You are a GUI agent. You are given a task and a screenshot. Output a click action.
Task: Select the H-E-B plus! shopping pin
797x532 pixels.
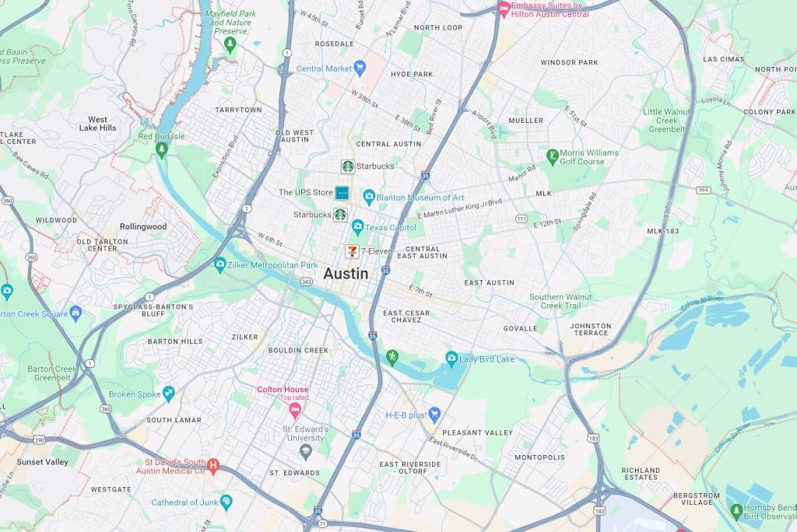coord(434,415)
